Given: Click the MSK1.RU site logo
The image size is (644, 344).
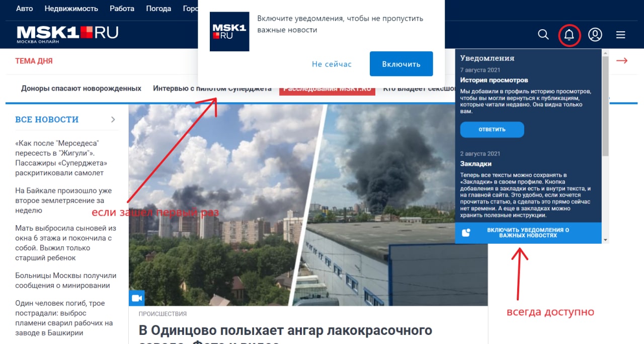Looking at the screenshot, I should (67, 34).
